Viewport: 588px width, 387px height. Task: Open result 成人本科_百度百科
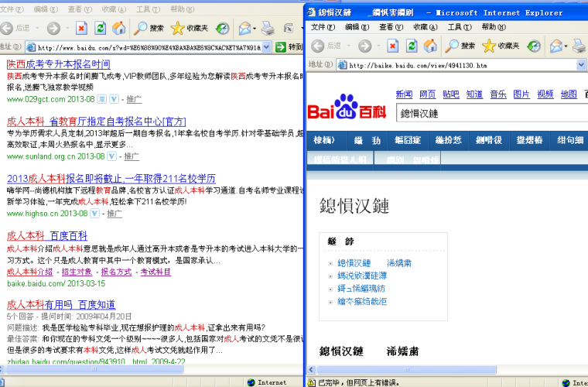pos(47,236)
